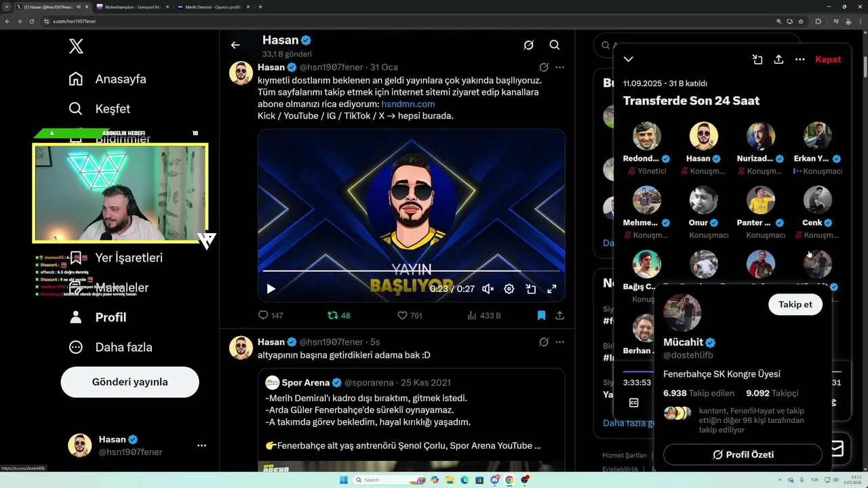Viewport: 868px width, 488px height.
Task: Unmute the video sound
Action: [488, 289]
